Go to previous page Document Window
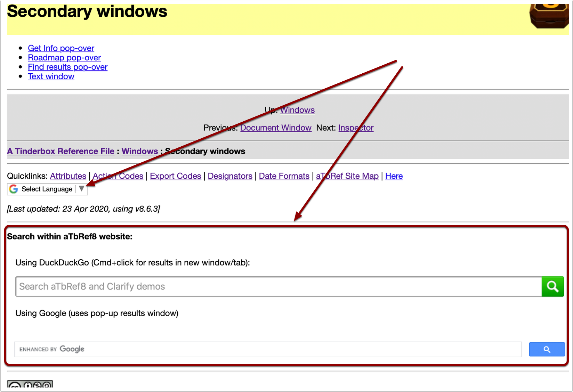 pyautogui.click(x=276, y=128)
